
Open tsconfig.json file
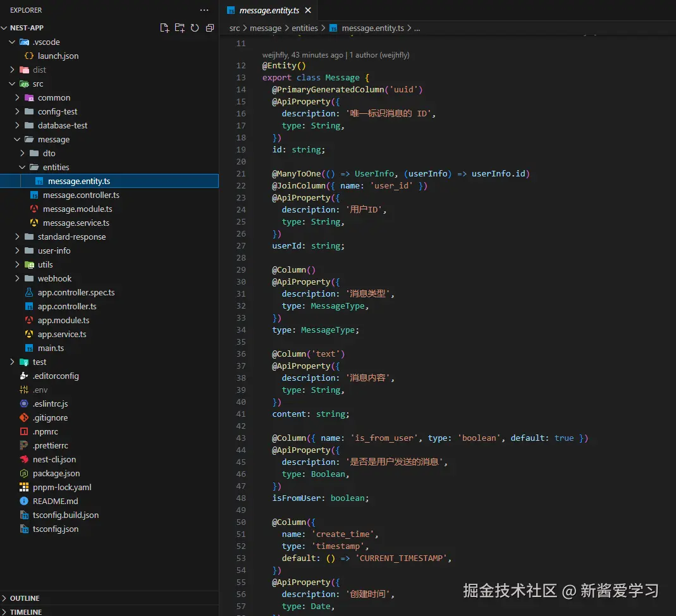tap(56, 529)
